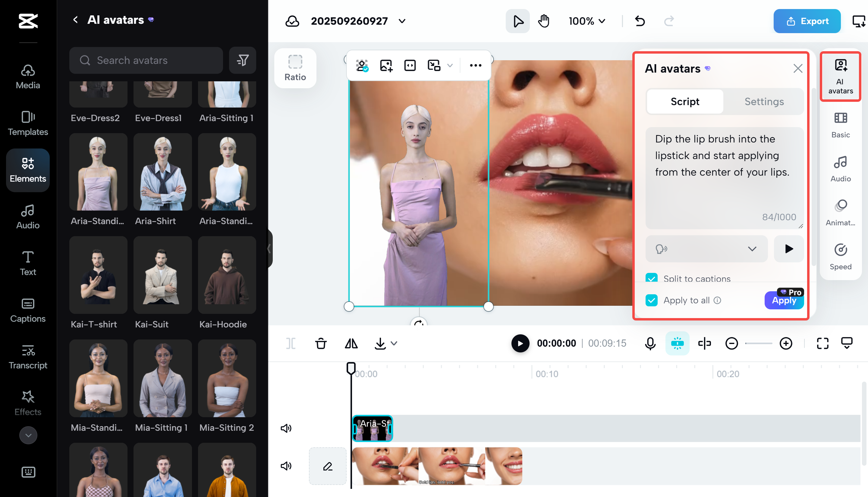The image size is (868, 497).
Task: Switch to the Script tab
Action: (685, 102)
